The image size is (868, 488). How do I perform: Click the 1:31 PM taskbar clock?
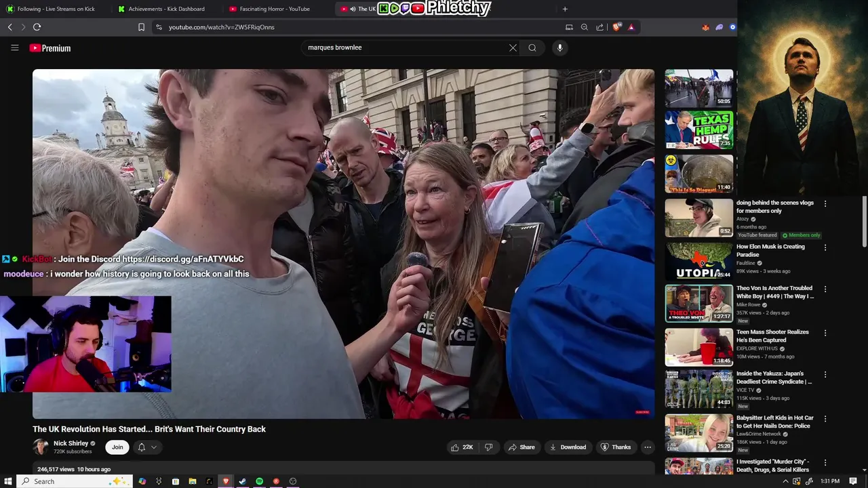(830, 481)
